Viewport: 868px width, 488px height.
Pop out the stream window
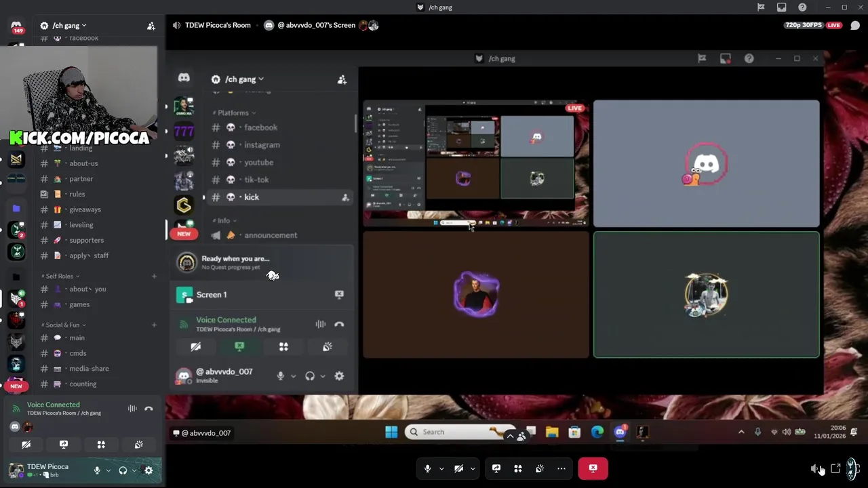(x=835, y=468)
